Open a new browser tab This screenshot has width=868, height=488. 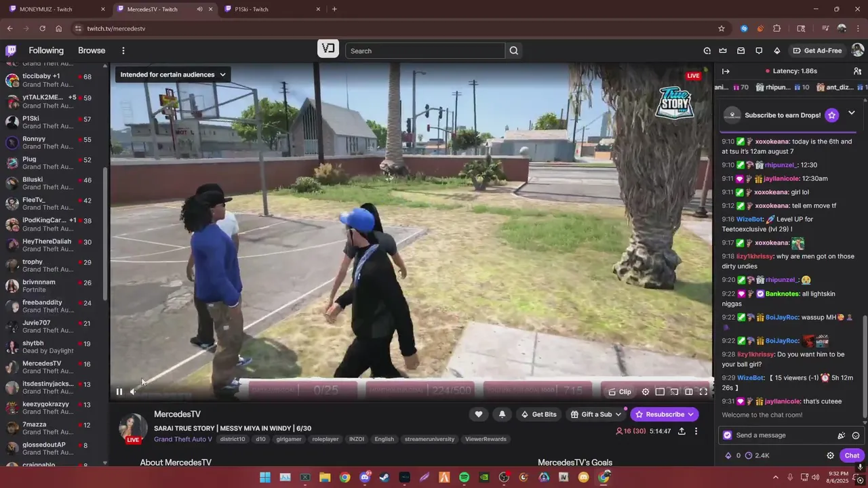coord(334,9)
